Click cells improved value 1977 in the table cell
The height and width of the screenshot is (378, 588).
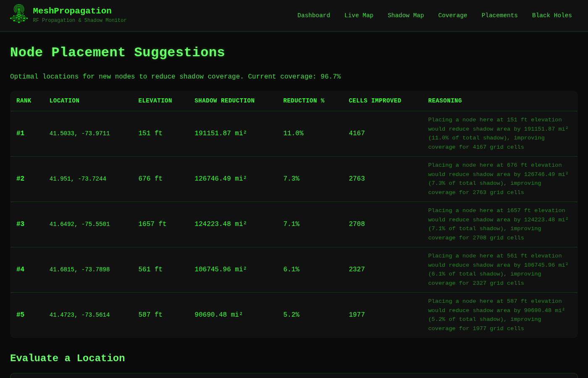357,315
